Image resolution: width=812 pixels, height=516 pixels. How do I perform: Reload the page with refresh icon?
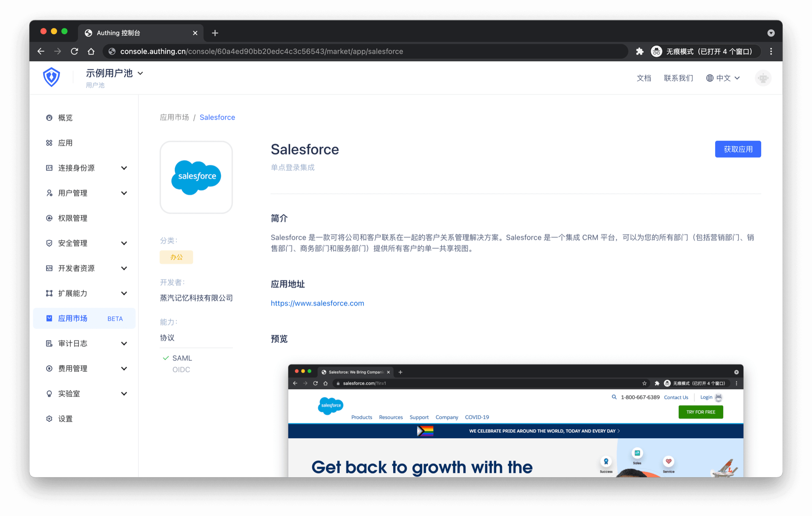click(74, 52)
